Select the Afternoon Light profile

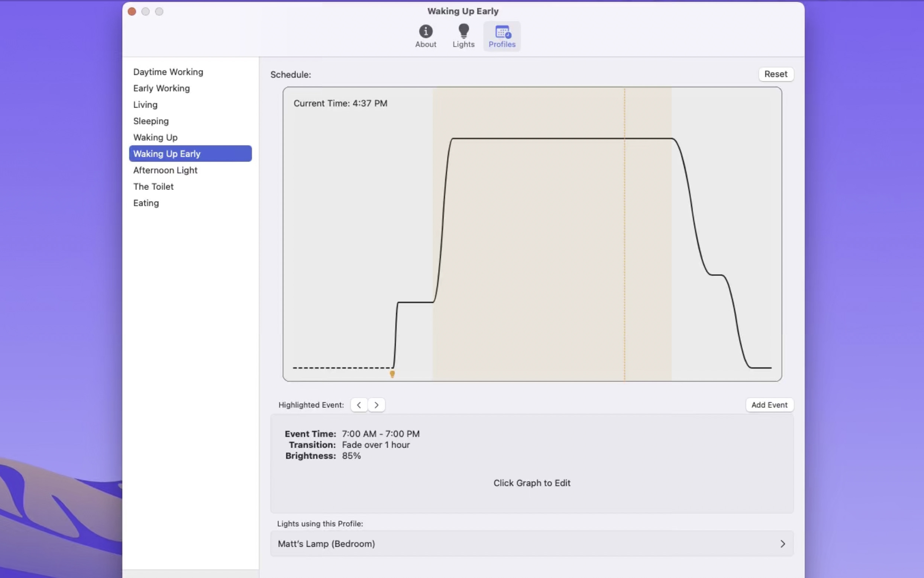point(165,170)
